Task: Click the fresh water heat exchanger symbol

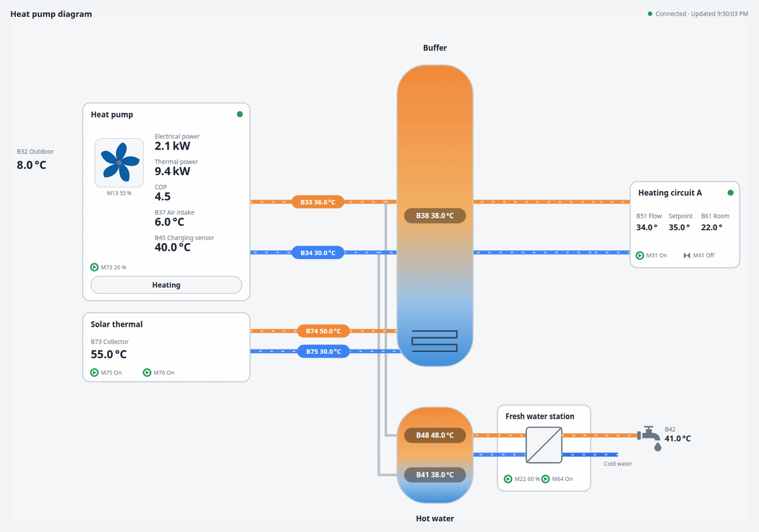Action: (544, 445)
